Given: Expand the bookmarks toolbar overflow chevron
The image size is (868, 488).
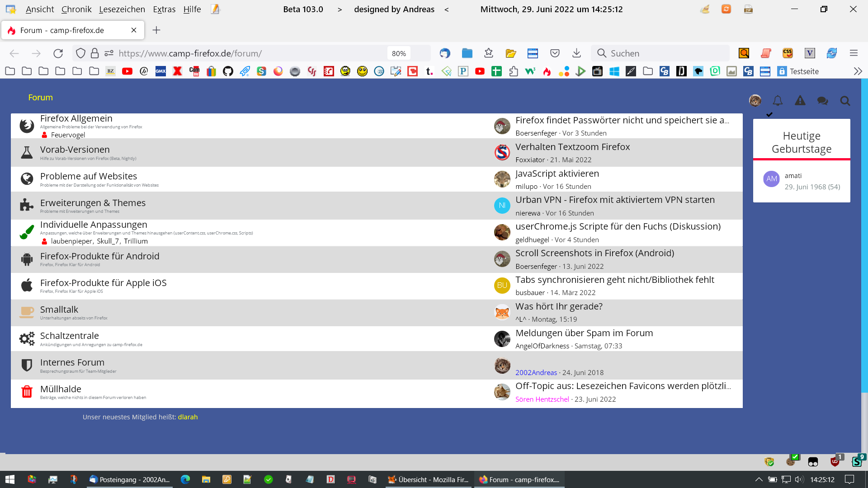Looking at the screenshot, I should 858,71.
